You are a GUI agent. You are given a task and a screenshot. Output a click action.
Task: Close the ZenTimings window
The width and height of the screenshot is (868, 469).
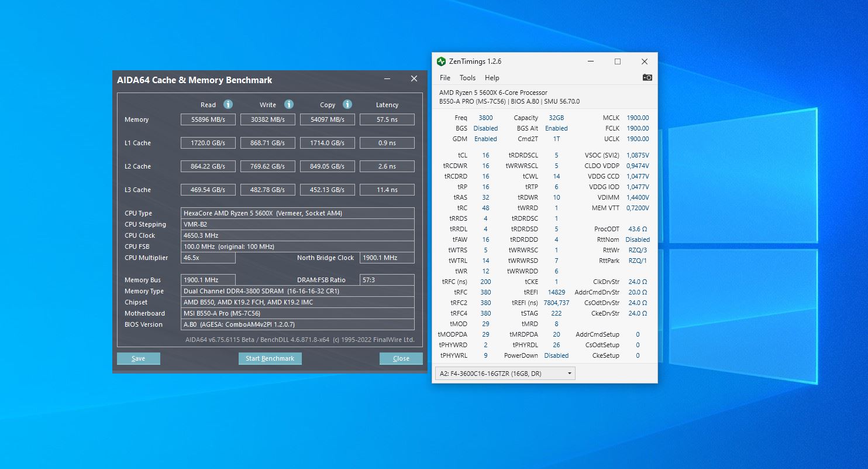click(644, 61)
